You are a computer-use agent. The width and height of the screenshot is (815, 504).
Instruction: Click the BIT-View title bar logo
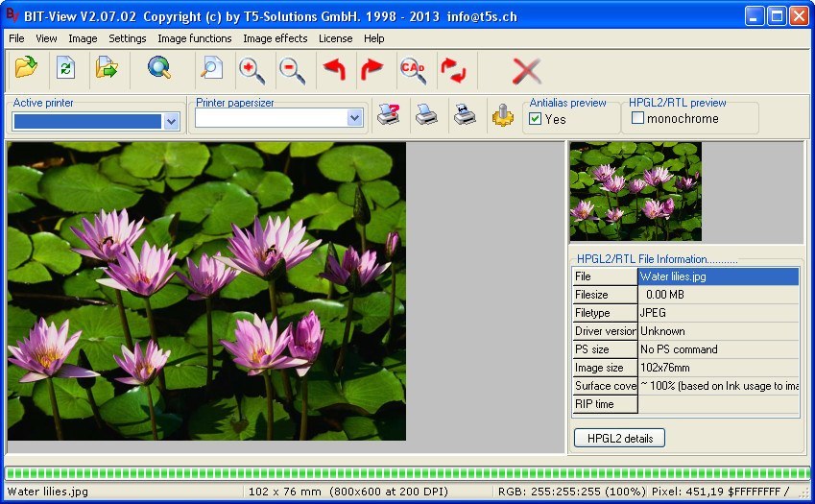tap(12, 15)
